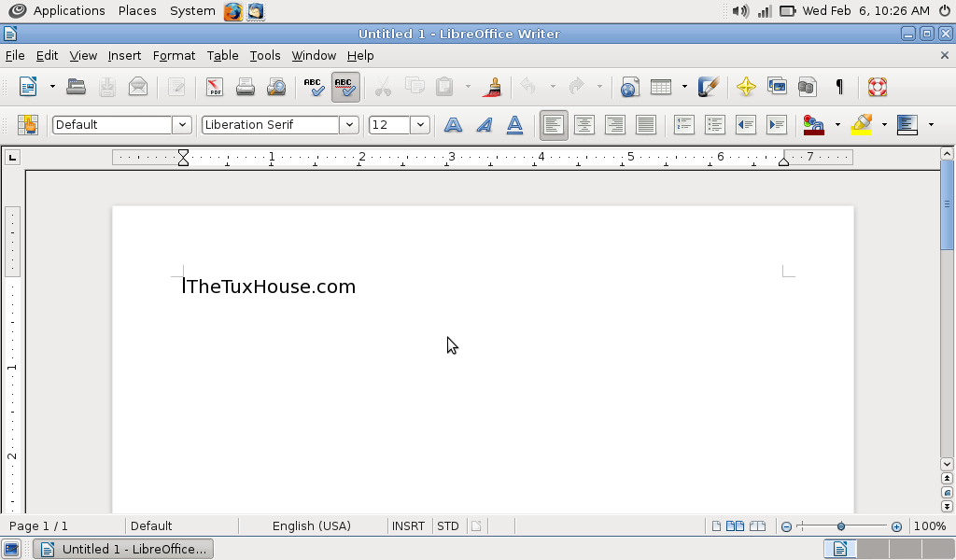Open the Gallery icon
The image size is (956, 560).
778,87
